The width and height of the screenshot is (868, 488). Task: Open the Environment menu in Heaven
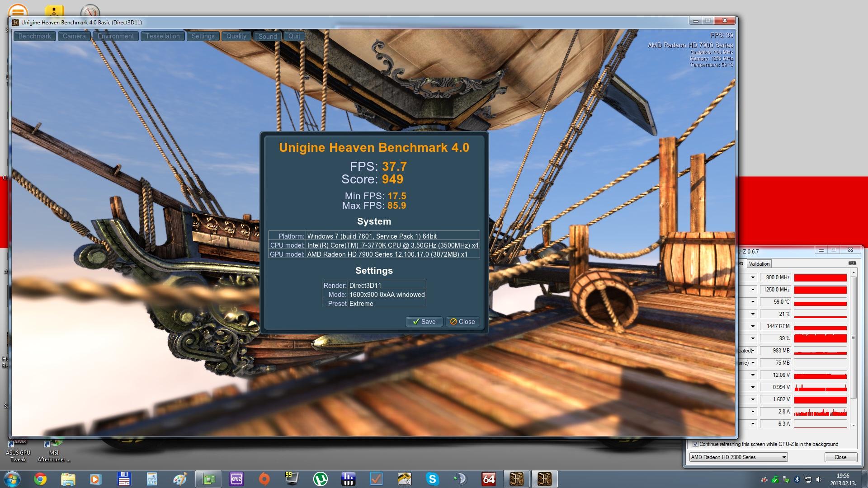tap(116, 36)
